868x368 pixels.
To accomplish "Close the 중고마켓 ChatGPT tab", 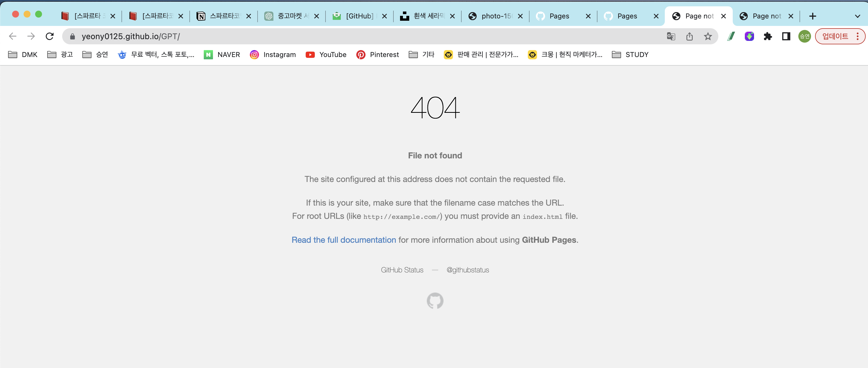I will [316, 16].
